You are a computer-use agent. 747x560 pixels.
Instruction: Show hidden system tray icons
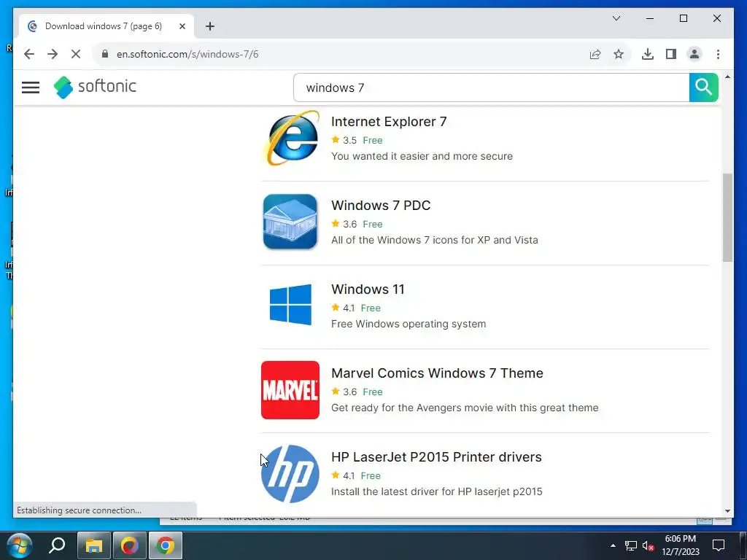coord(613,545)
